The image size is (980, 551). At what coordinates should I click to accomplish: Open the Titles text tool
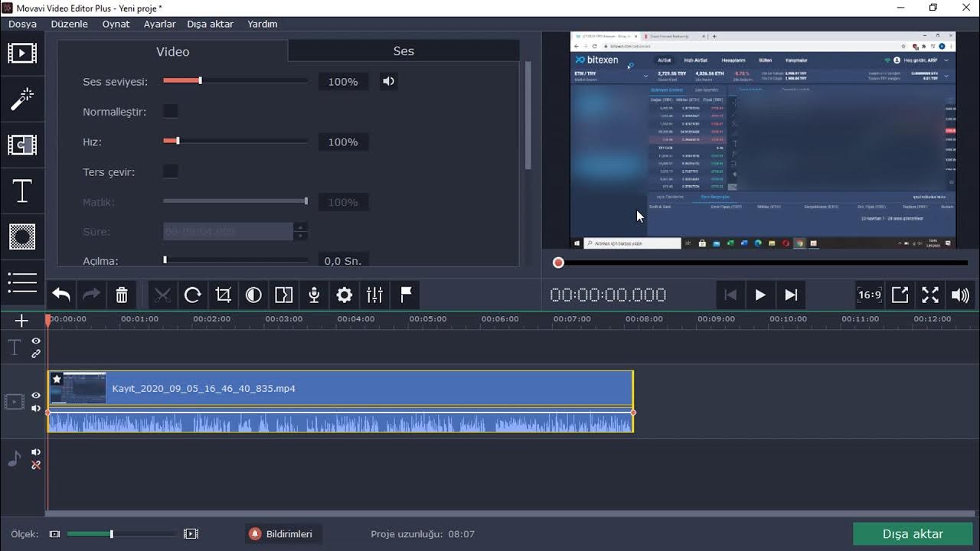coord(22,191)
